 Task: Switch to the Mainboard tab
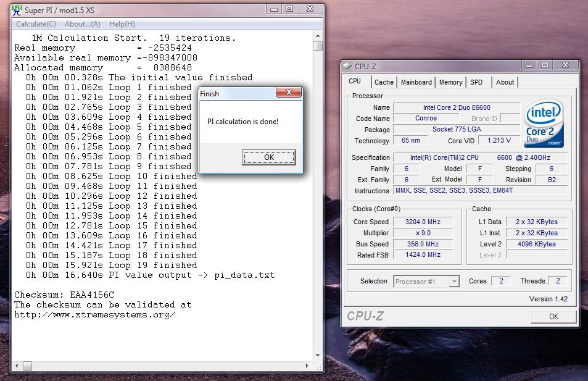pos(416,82)
